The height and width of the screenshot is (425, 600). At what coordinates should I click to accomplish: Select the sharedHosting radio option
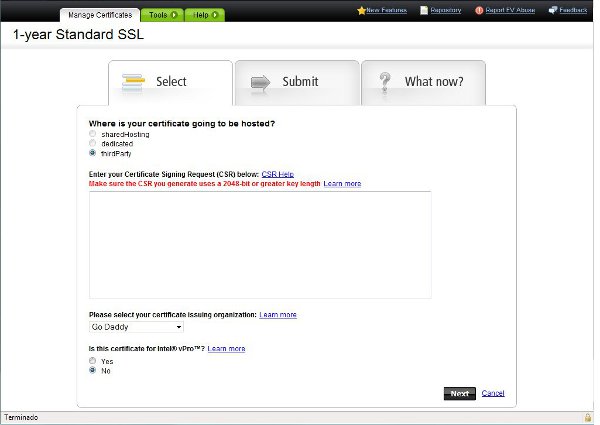[93, 133]
